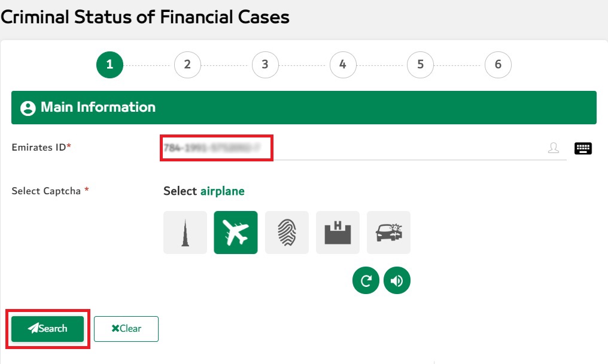Go to step 4 in the wizard
608x364 pixels.
coord(342,65)
